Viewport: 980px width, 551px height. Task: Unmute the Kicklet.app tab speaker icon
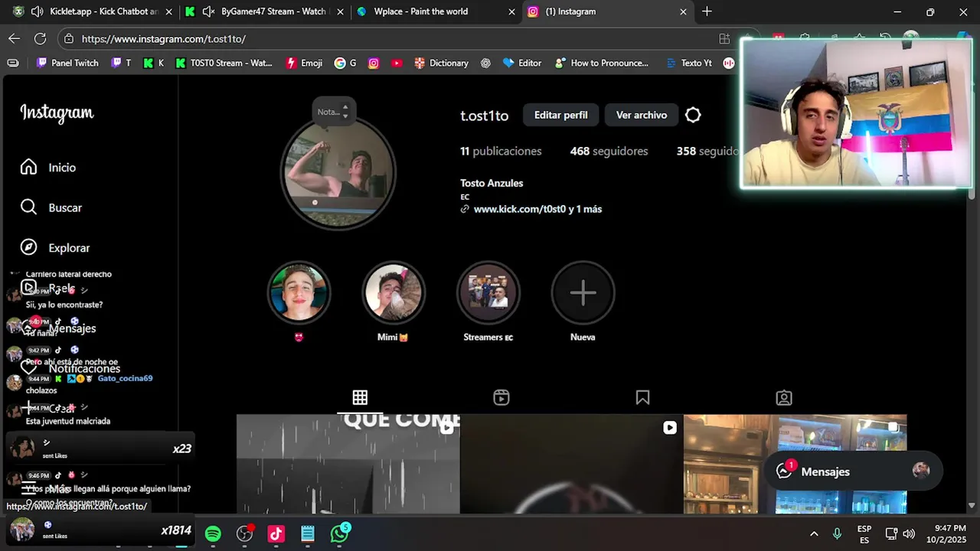pyautogui.click(x=37, y=11)
